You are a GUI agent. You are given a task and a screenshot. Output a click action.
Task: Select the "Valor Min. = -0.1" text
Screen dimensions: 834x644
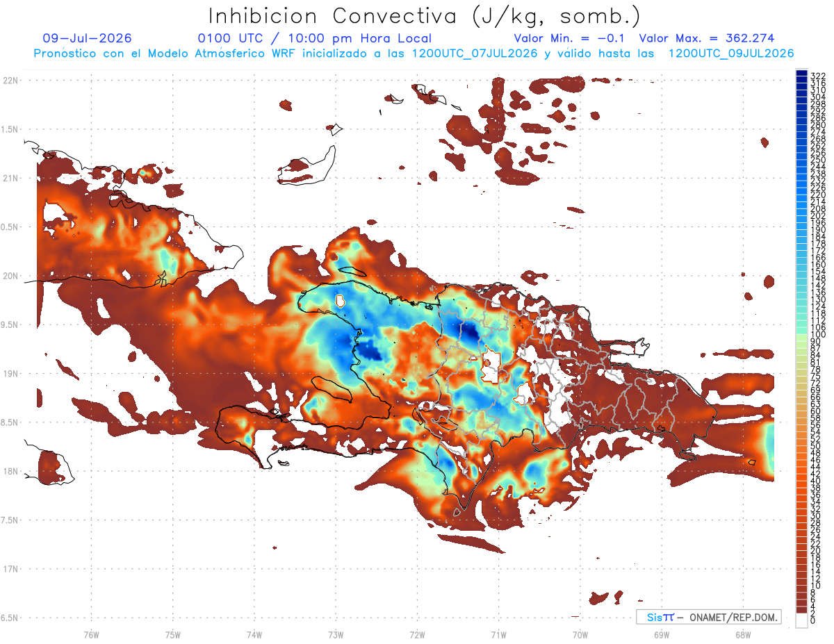pyautogui.click(x=570, y=38)
